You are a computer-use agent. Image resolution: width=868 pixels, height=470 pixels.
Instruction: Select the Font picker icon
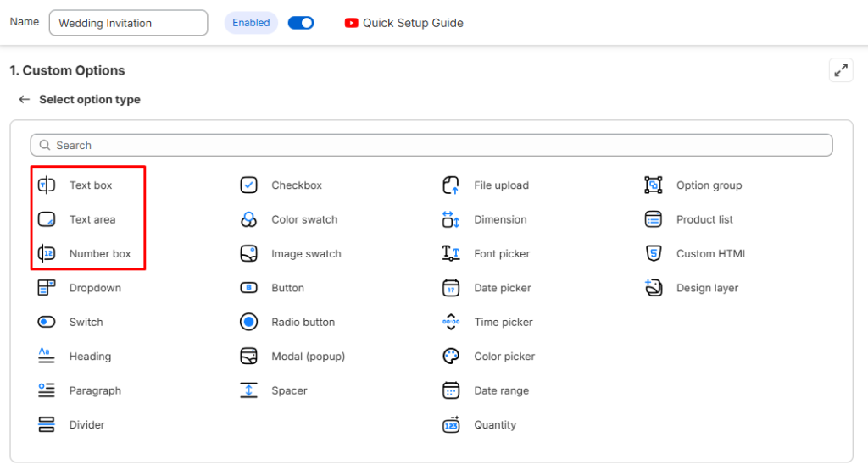point(451,253)
